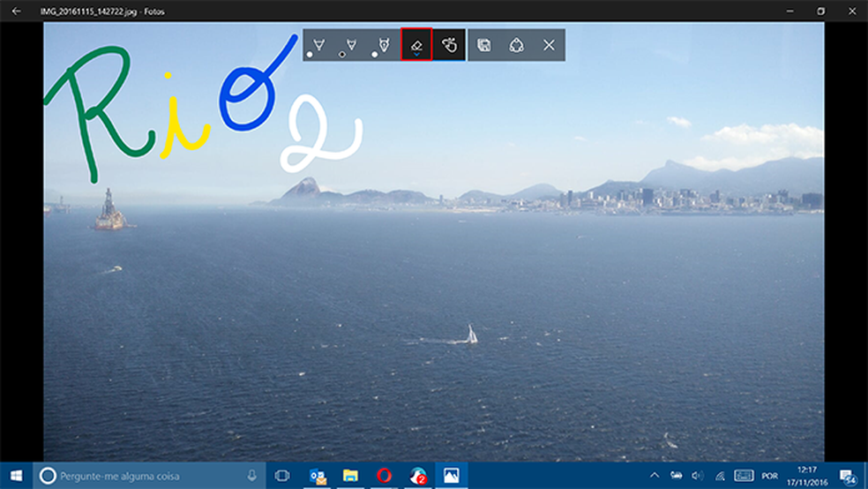Open the battery status icon

pyautogui.click(x=677, y=476)
